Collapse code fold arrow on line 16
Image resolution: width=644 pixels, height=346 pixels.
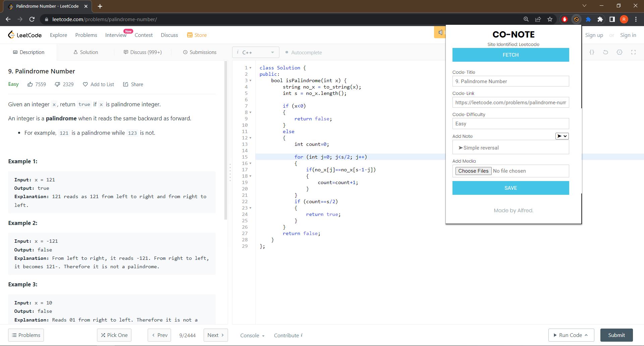coord(250,163)
